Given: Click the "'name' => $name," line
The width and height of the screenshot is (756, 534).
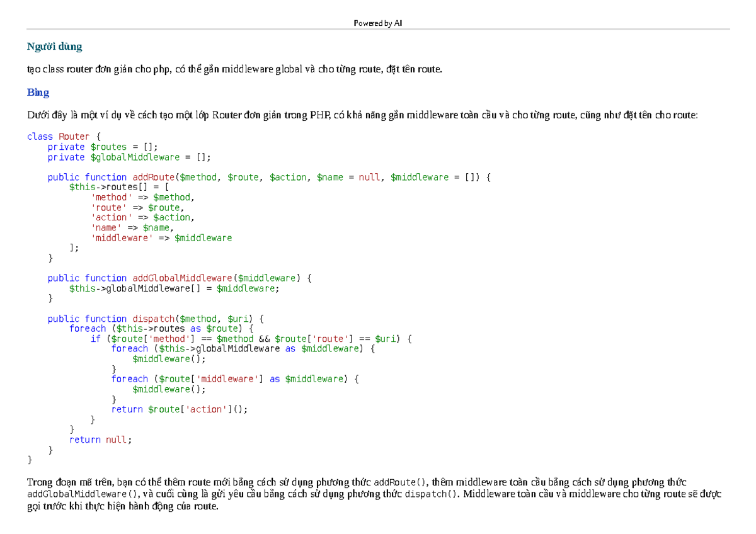Looking at the screenshot, I should click(x=132, y=227).
